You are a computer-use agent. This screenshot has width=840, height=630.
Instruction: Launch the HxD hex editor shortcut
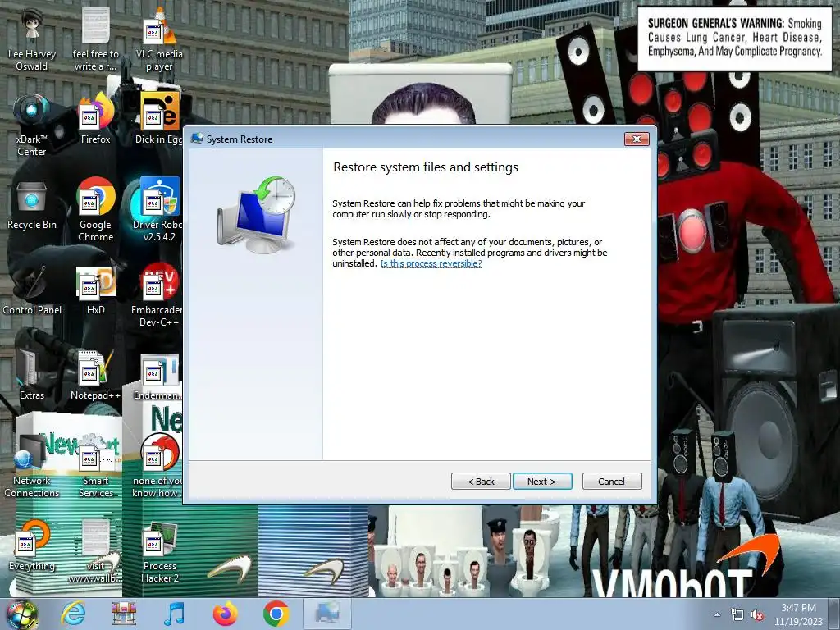point(95,290)
